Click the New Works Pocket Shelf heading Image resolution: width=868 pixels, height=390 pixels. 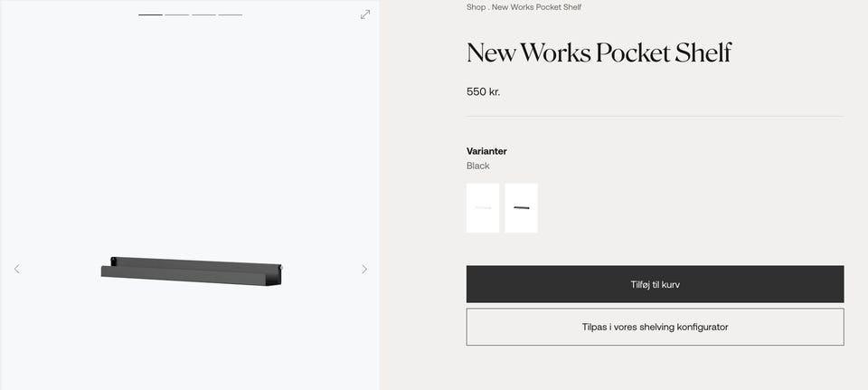click(x=599, y=52)
